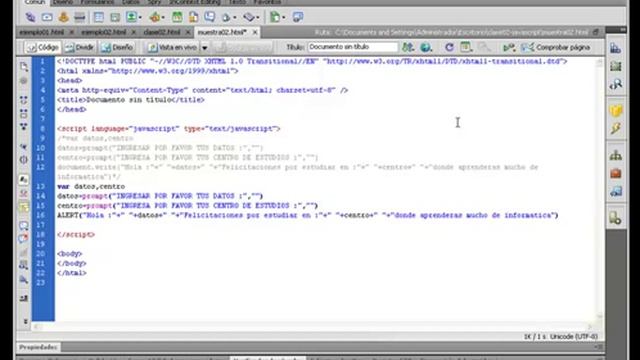Click the top icon in right panel dock
Image resolution: width=640 pixels, height=360 pixels.
pos(616,49)
